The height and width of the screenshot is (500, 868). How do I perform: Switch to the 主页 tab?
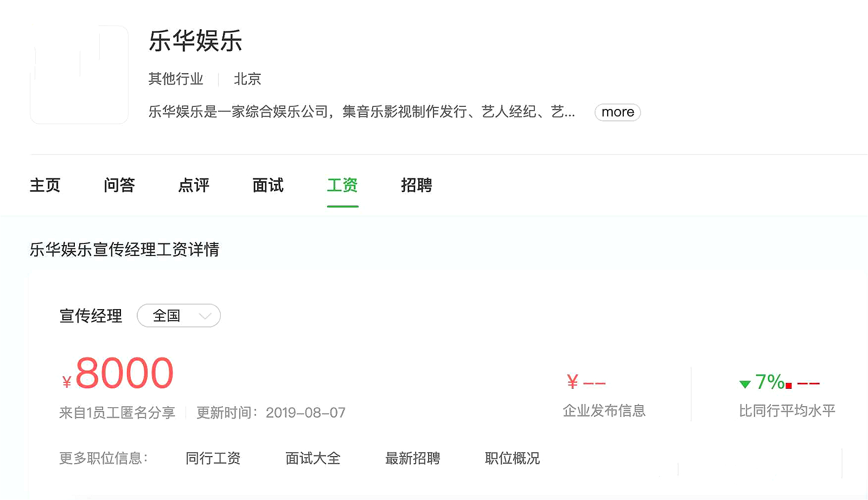point(46,186)
